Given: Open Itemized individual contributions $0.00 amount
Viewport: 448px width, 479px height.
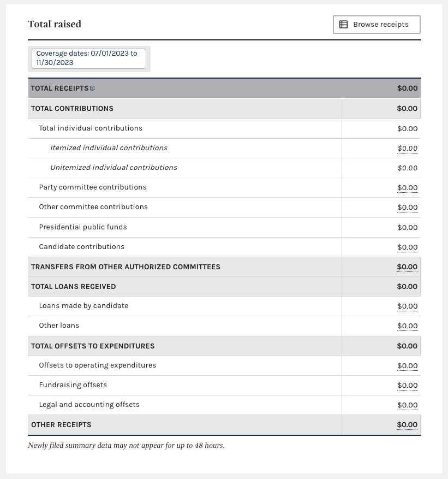Looking at the screenshot, I should (x=408, y=149).
